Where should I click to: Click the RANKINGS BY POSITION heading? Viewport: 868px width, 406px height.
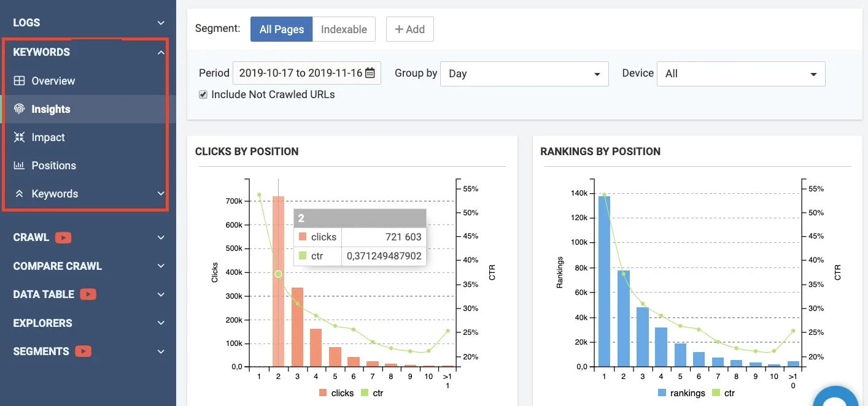pos(600,151)
